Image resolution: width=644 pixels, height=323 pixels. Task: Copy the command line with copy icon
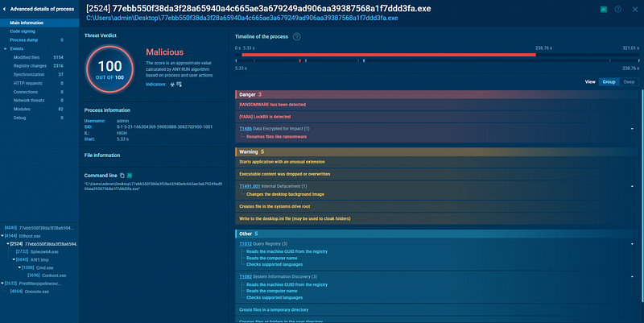(x=122, y=176)
